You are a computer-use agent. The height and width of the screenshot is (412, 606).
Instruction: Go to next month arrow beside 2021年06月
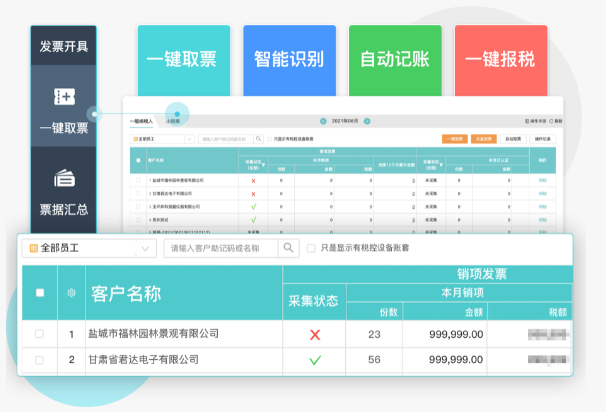[x=367, y=121]
